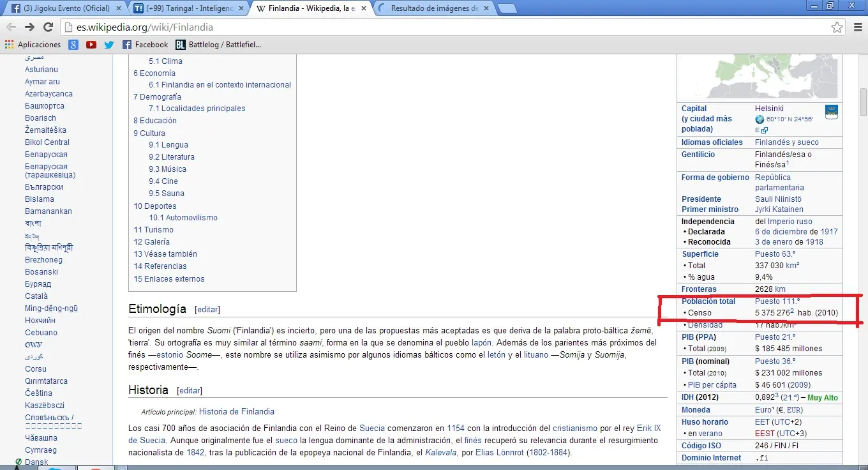
Task: Close the Resultado de imágenes tab
Action: coord(486,9)
